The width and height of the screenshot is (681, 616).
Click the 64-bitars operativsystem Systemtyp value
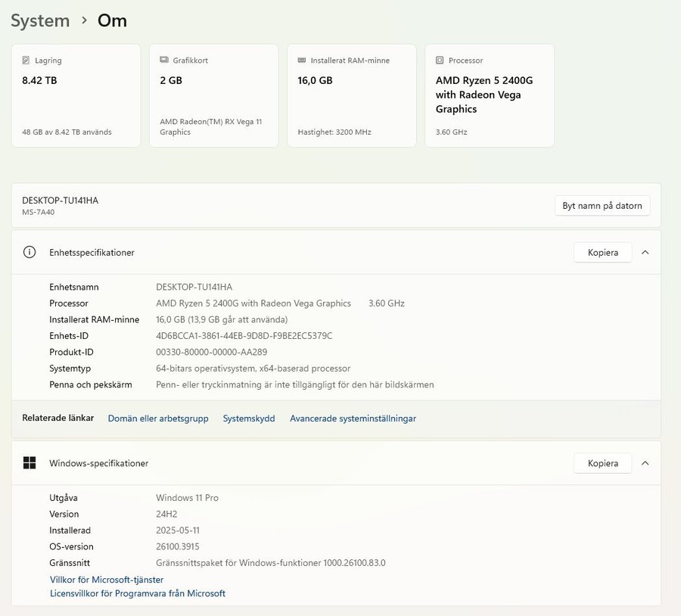pos(253,369)
